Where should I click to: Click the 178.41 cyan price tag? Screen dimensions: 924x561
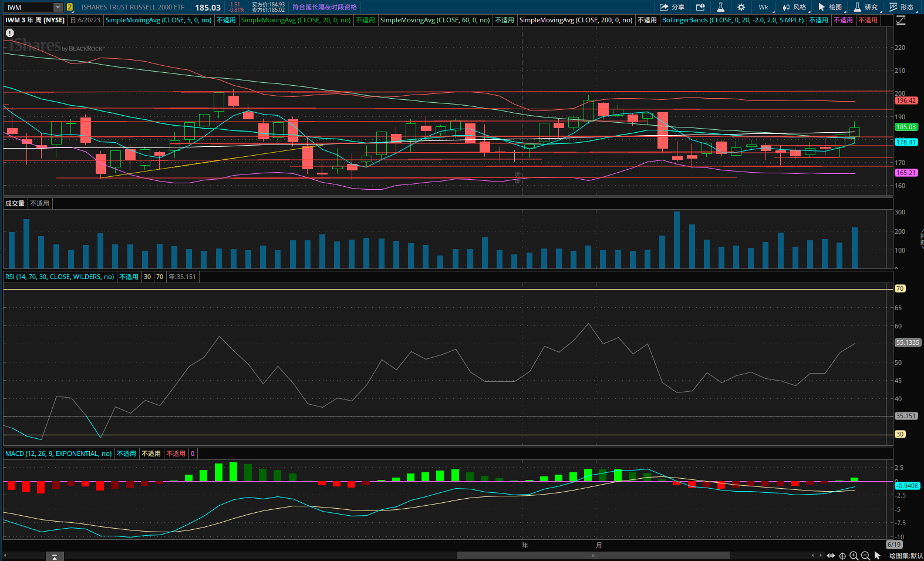[906, 142]
